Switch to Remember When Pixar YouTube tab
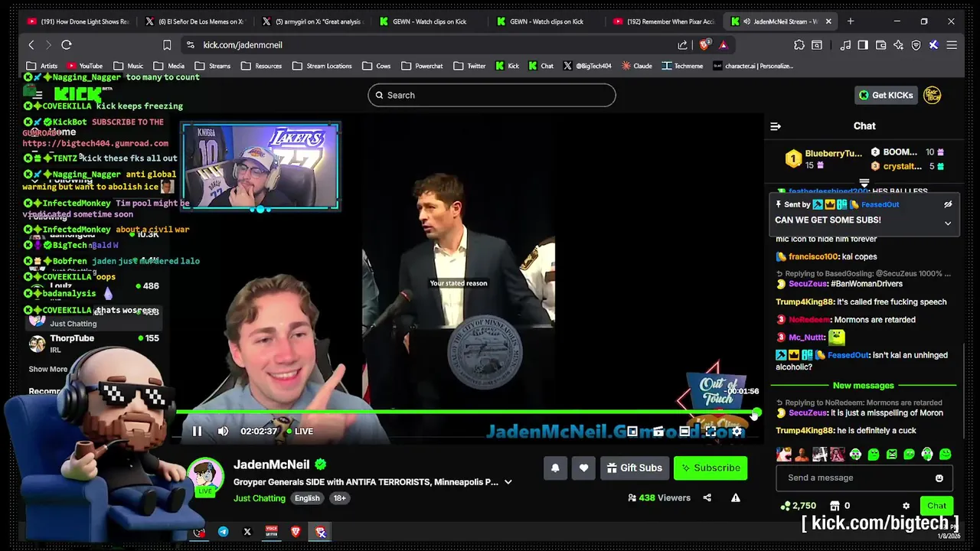The width and height of the screenshot is (980, 551). click(x=665, y=21)
